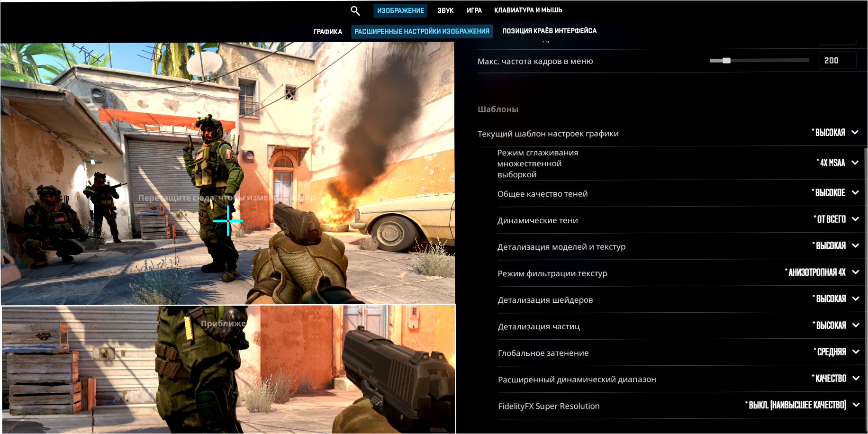Image resolution: width=868 pixels, height=434 pixels.
Task: Click the Глобальное затенение label
Action: point(543,353)
